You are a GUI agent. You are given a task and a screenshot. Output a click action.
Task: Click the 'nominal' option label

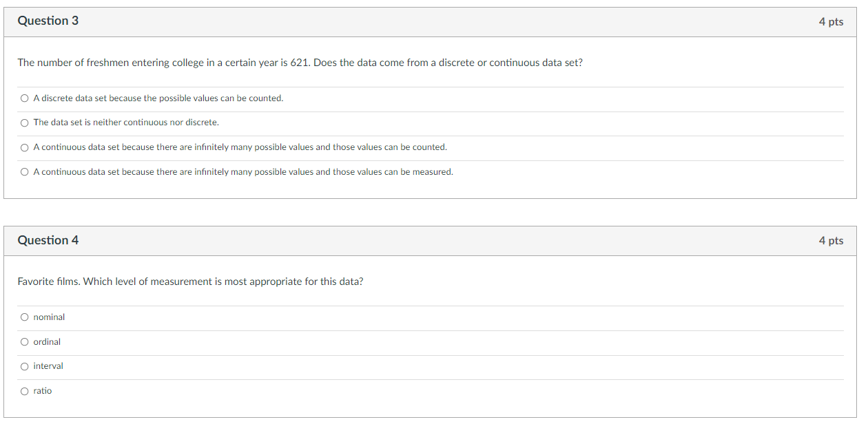pyautogui.click(x=49, y=317)
